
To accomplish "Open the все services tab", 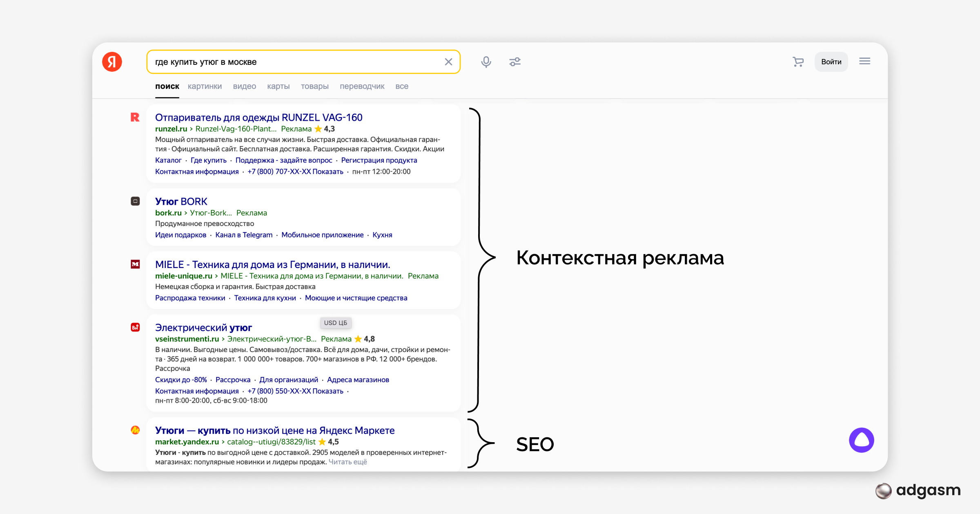I will coord(402,86).
